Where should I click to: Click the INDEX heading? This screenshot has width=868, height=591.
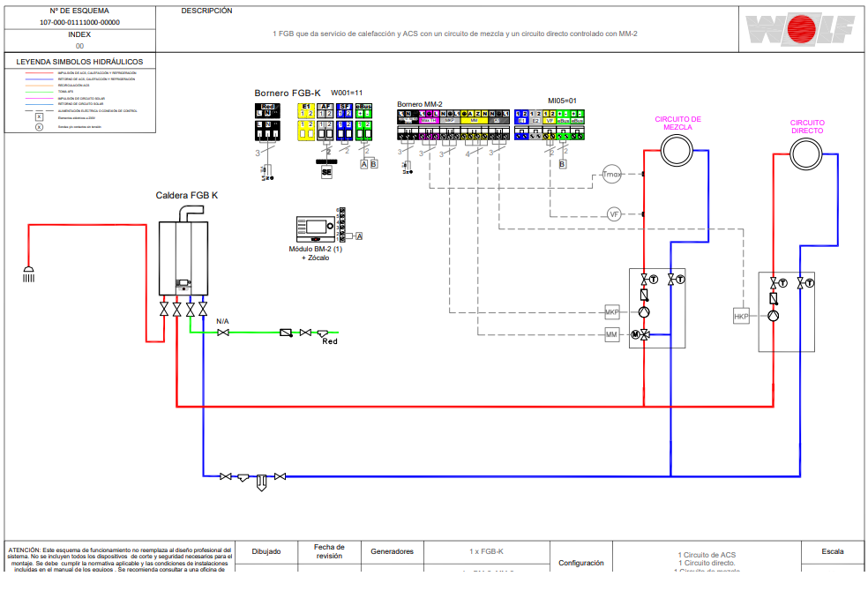click(79, 34)
